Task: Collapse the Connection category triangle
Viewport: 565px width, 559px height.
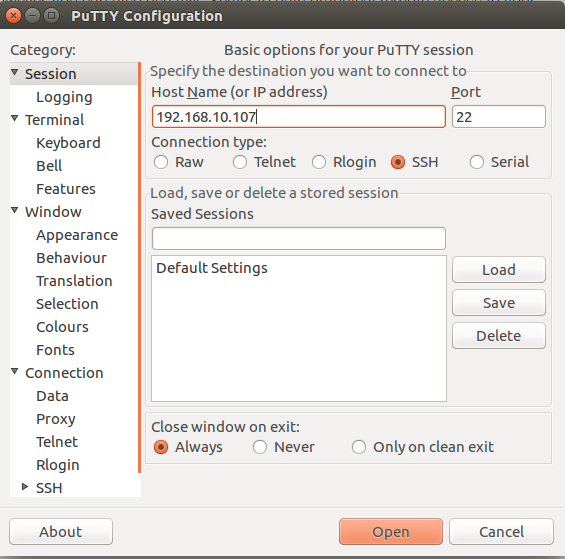Action: 14,371
